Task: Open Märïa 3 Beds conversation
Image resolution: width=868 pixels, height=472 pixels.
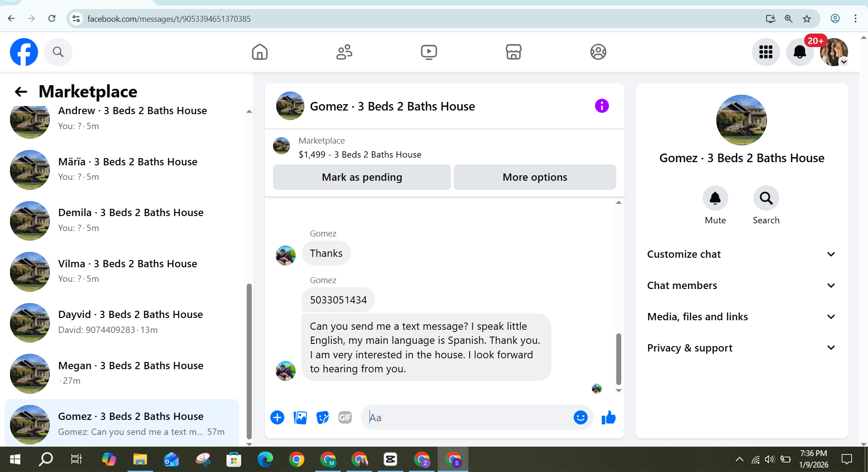Action: click(121, 169)
